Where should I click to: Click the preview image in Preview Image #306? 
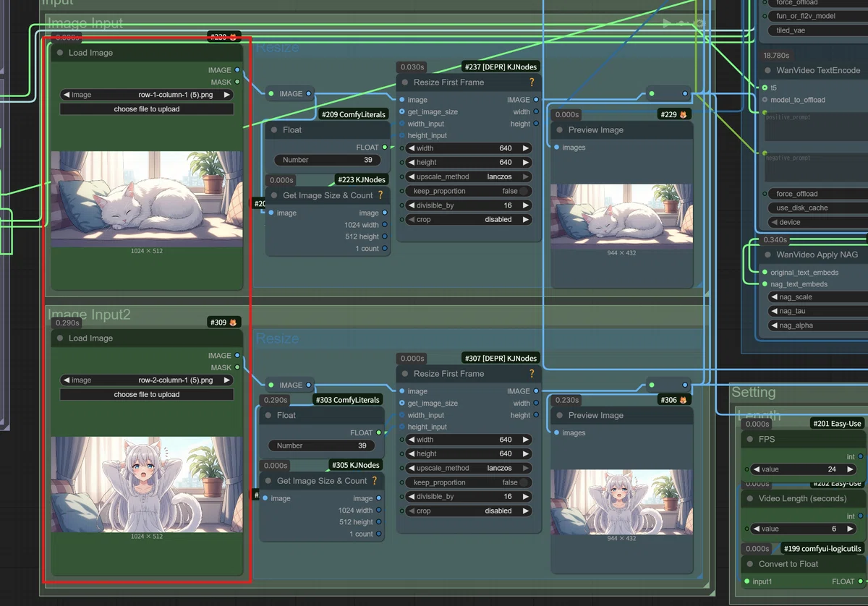pyautogui.click(x=621, y=502)
